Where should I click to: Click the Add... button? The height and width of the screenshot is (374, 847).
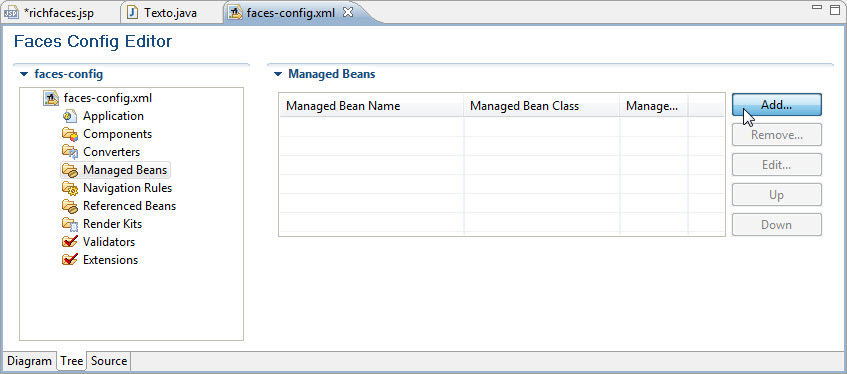point(777,105)
